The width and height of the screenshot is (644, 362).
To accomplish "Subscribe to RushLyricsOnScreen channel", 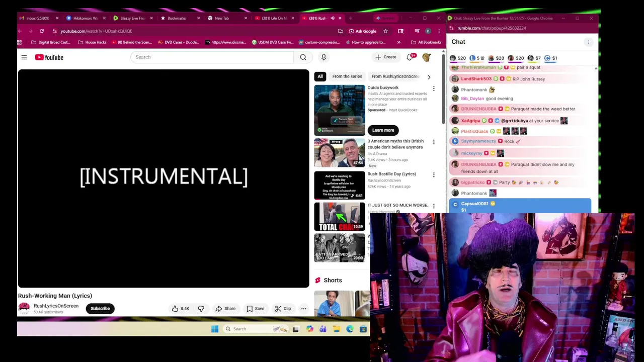I will pyautogui.click(x=100, y=309).
